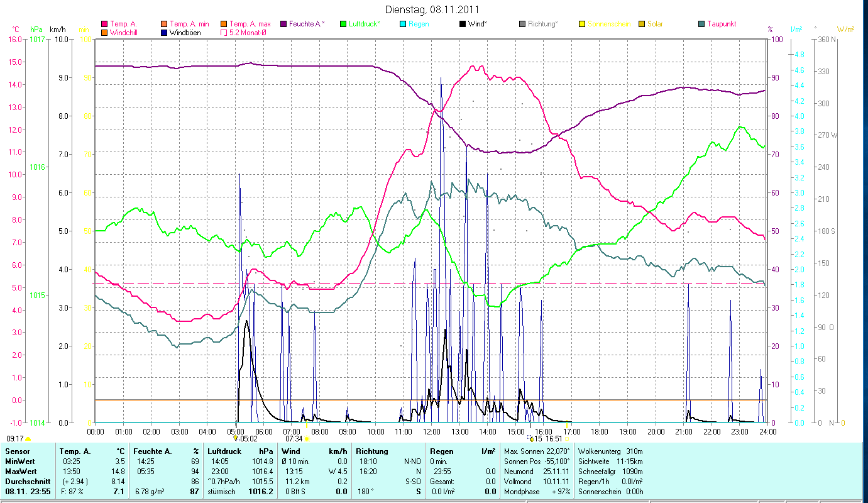Click the 24:00 tick on the time axis
Screen dimensions: 868x503
click(768, 431)
